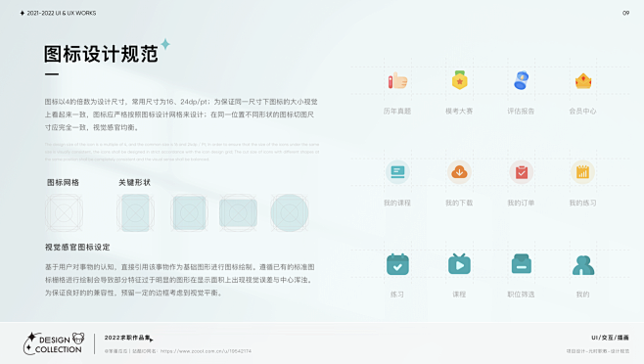Select the 我的订单 clipboard icon

pos(522,172)
